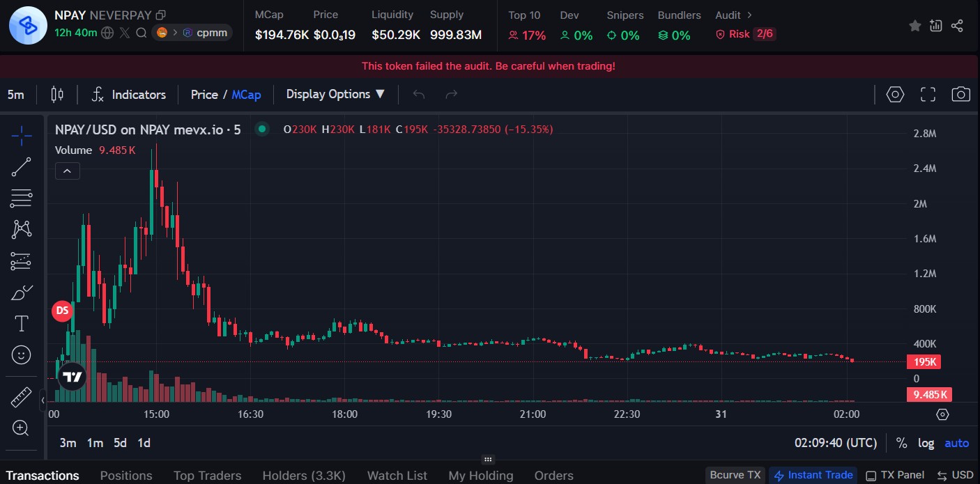The width and height of the screenshot is (980, 484).
Task: Toggle percentage scale mode
Action: pos(901,443)
